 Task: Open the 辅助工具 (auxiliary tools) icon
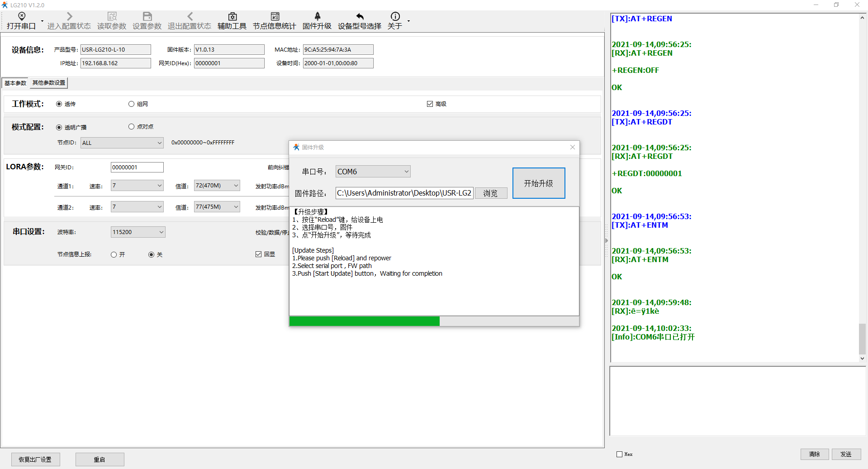click(x=232, y=17)
